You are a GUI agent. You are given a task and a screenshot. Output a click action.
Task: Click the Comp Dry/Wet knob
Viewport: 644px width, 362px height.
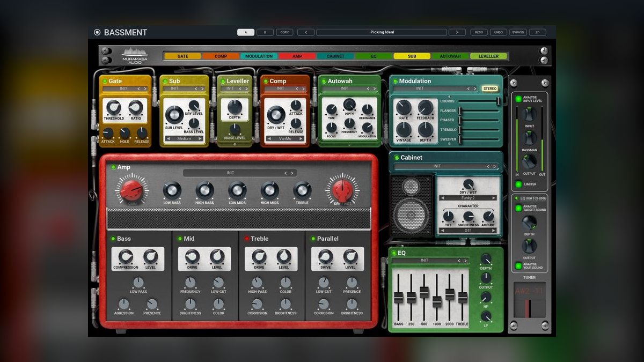pyautogui.click(x=276, y=115)
